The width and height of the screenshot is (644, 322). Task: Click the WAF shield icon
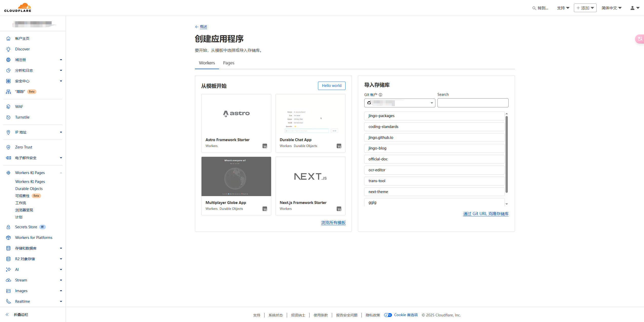(8, 107)
